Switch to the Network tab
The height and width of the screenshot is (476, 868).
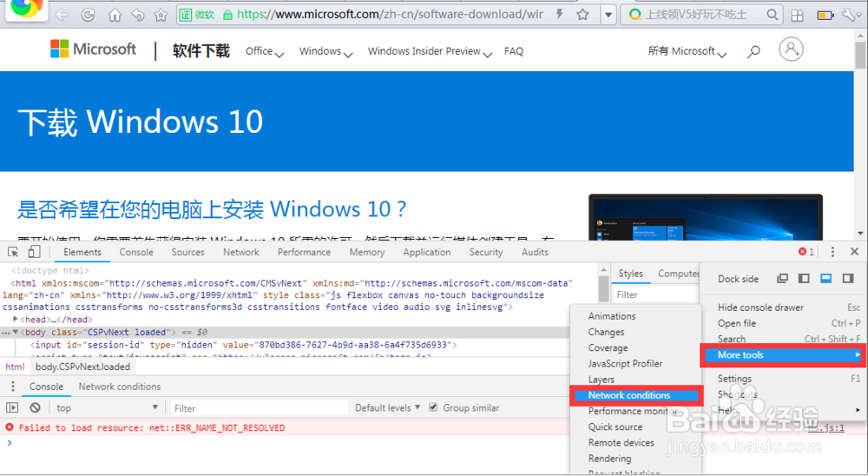240,252
